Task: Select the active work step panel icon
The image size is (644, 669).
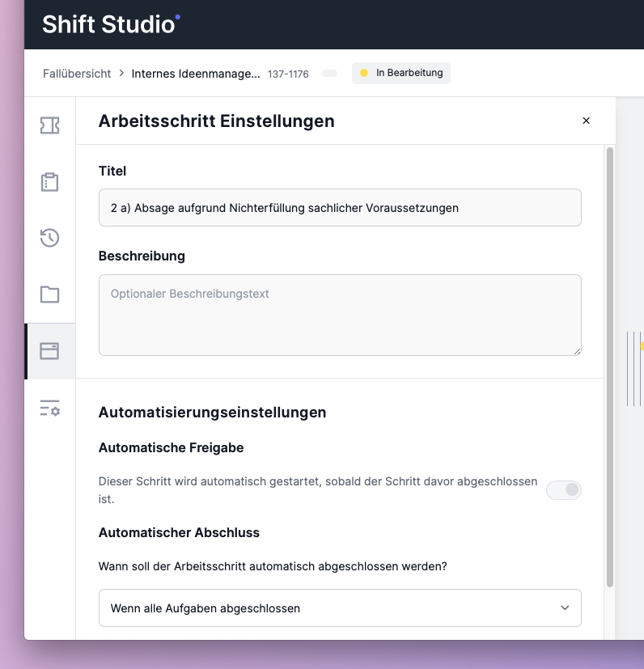Action: pyautogui.click(x=50, y=351)
